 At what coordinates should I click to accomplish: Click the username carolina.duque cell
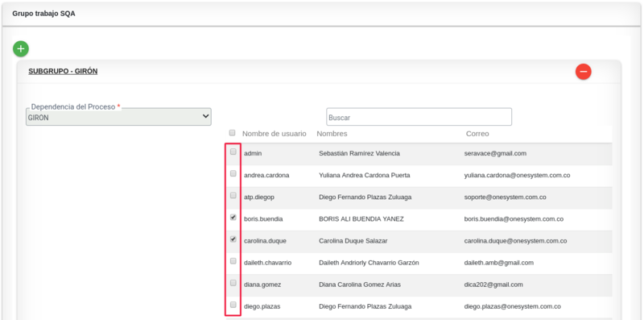[x=266, y=241]
